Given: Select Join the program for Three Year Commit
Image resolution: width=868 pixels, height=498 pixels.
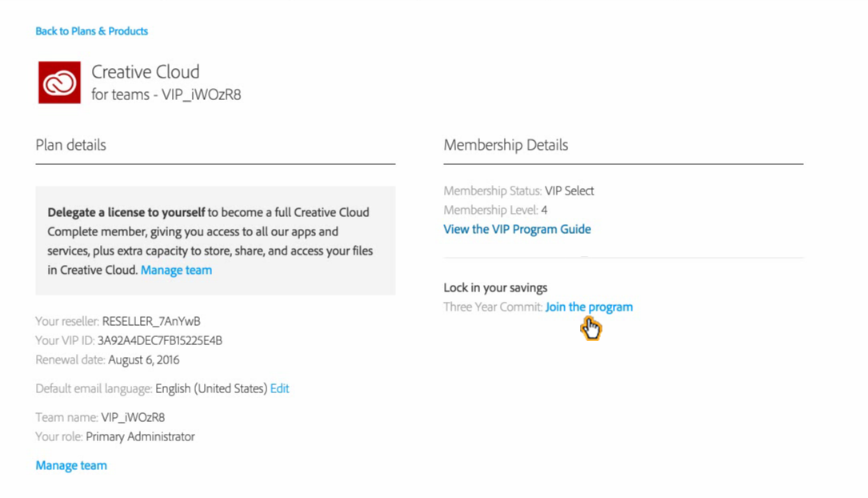Looking at the screenshot, I should 589,307.
